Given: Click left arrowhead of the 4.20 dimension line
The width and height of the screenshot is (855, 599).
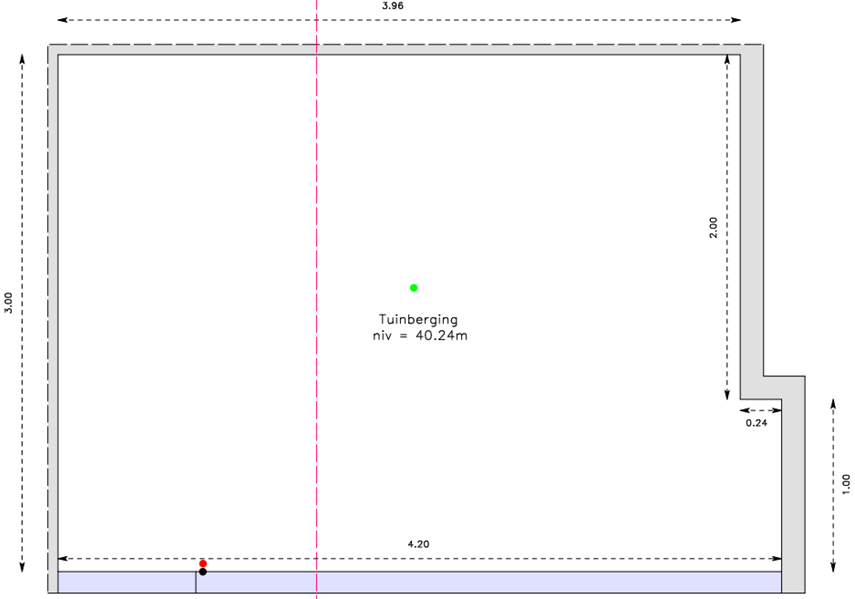Looking at the screenshot, I should click(x=62, y=559).
